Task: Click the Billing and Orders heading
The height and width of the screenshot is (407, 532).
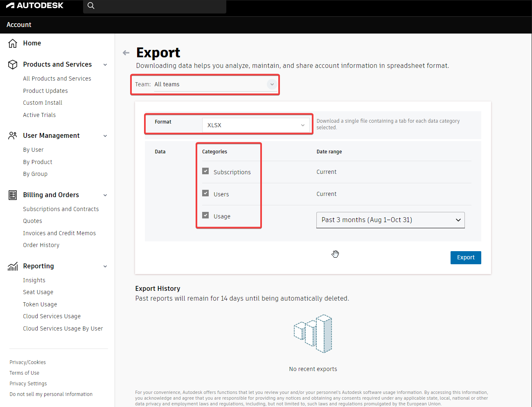Action: [x=51, y=195]
